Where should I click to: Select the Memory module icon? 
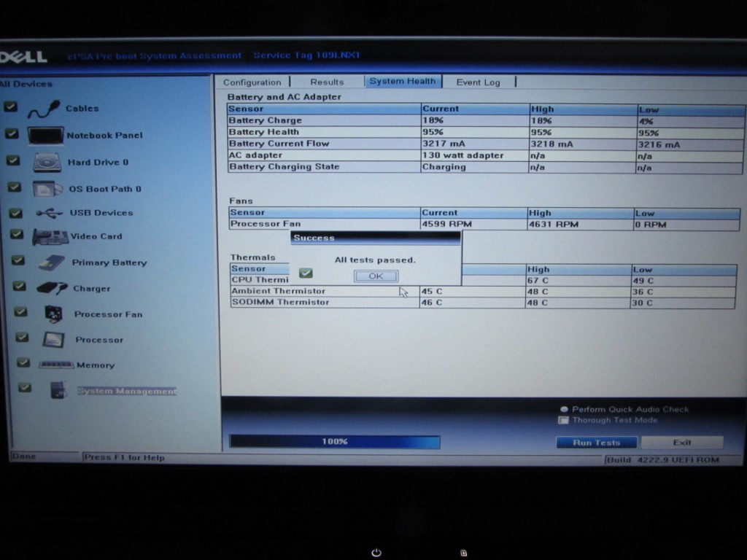pyautogui.click(x=56, y=365)
